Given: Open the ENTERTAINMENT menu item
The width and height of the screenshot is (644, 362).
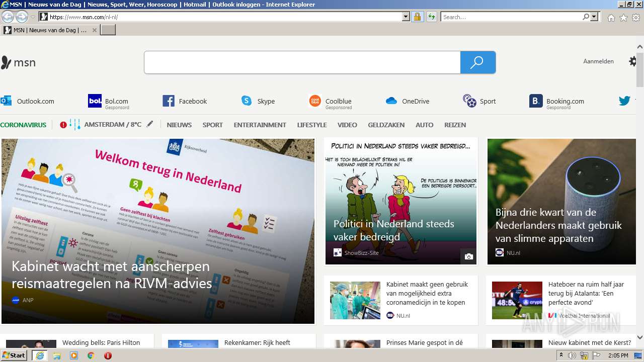Looking at the screenshot, I should click(260, 125).
